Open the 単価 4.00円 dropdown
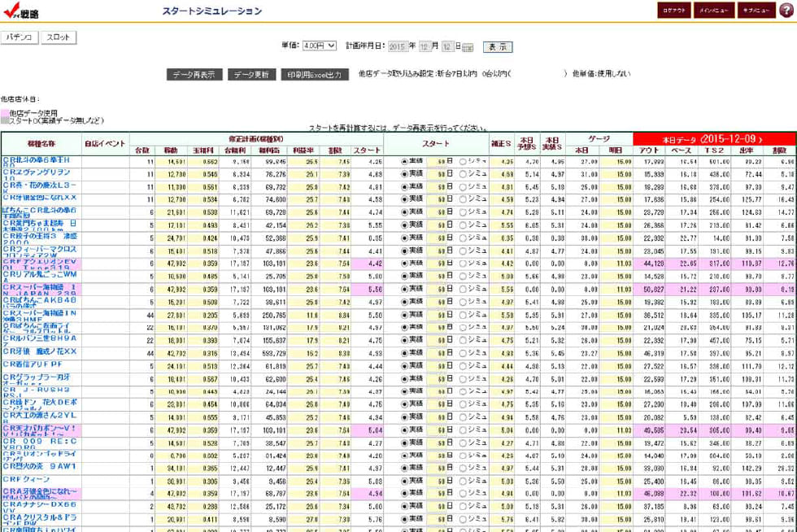Screen dimensions: 797x532 tap(319, 46)
